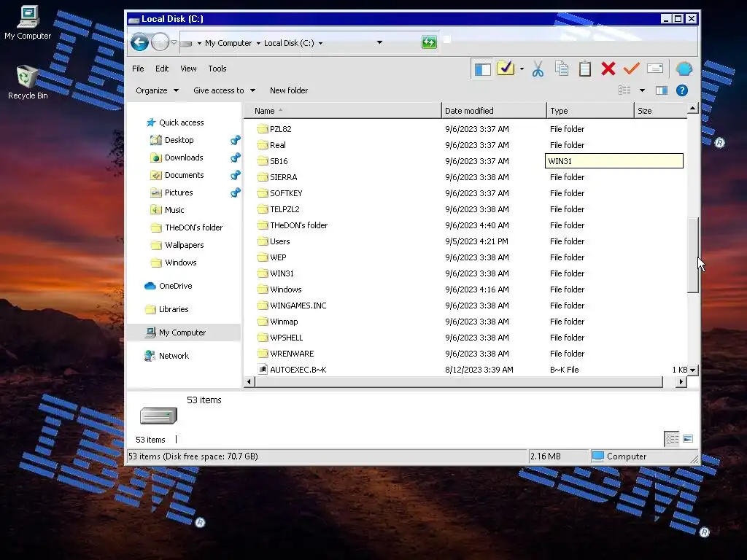The height and width of the screenshot is (560, 747).
Task: Open the Give access to dropdown
Action: (224, 90)
